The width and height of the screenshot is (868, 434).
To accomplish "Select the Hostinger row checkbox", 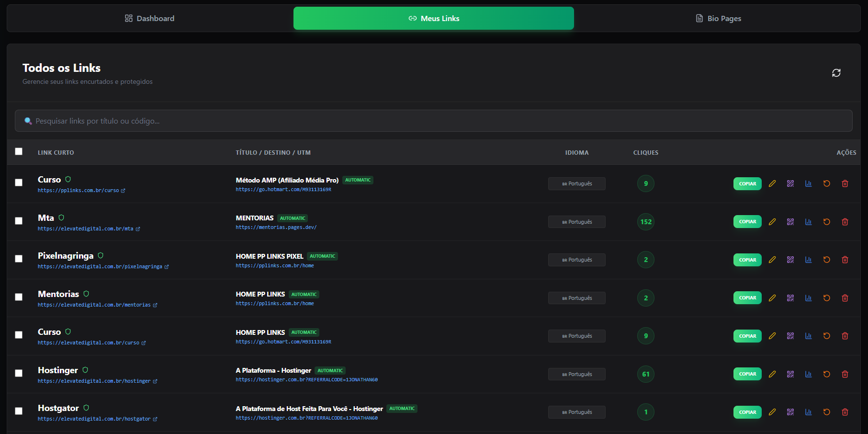I will [x=19, y=373].
